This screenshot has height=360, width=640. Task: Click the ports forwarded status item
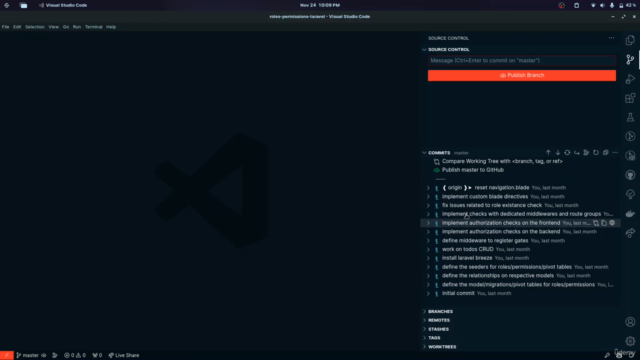[97, 356]
